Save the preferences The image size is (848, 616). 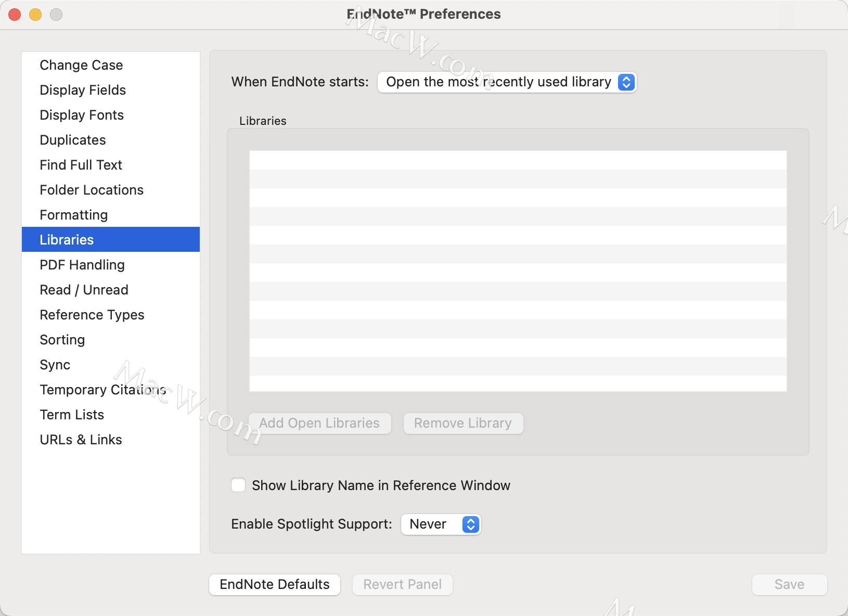pyautogui.click(x=789, y=584)
